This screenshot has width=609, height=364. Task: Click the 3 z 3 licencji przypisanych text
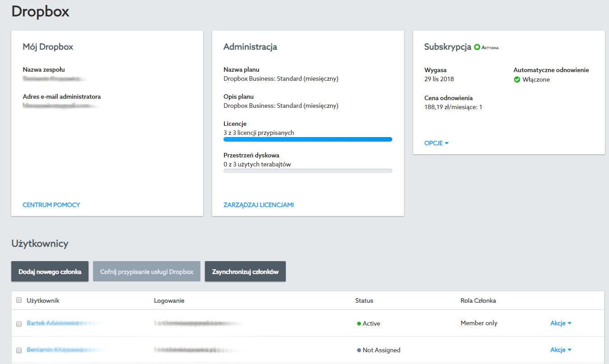(x=259, y=133)
